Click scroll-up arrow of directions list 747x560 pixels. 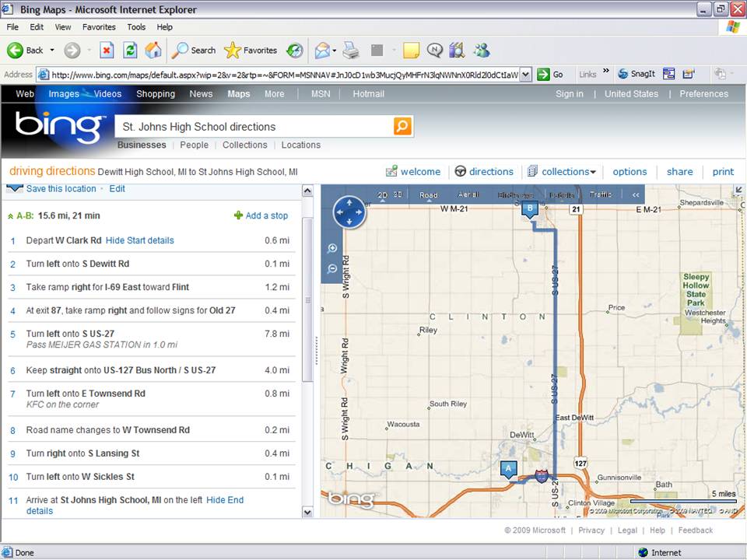pos(308,191)
